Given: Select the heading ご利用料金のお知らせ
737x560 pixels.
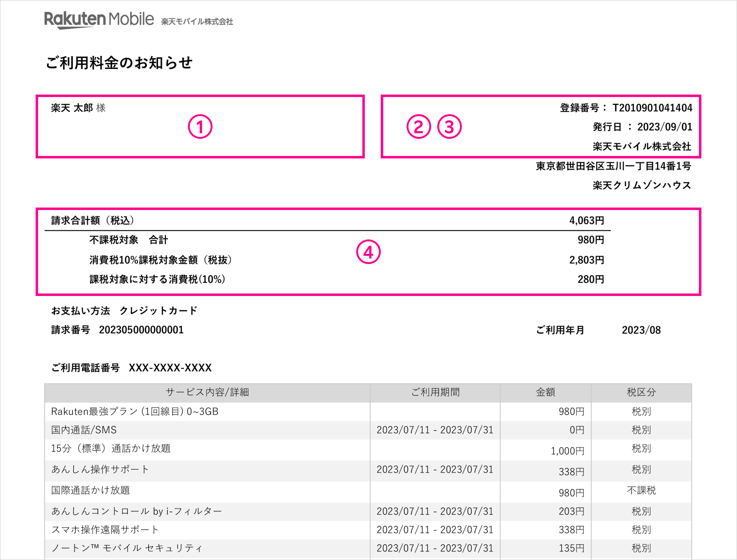Looking at the screenshot, I should click(119, 63).
